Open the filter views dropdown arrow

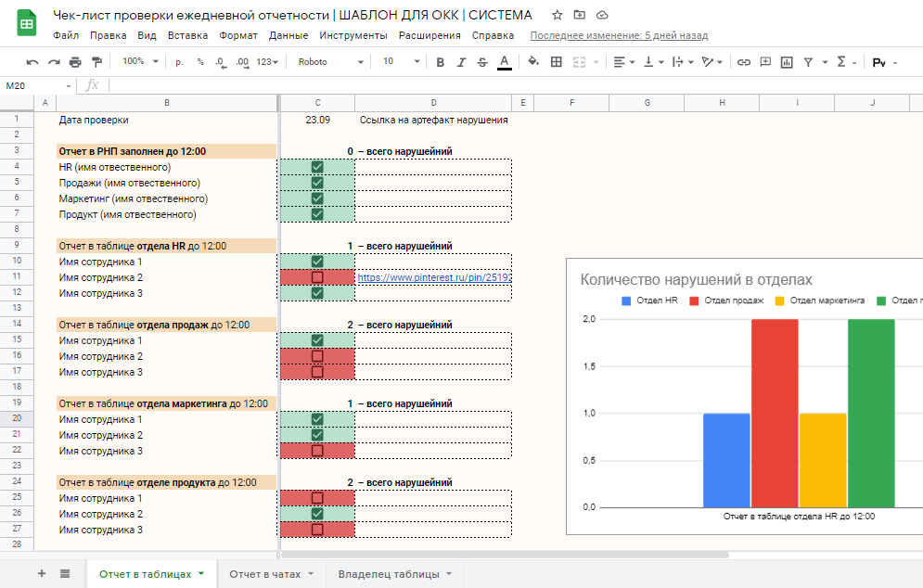(x=825, y=62)
